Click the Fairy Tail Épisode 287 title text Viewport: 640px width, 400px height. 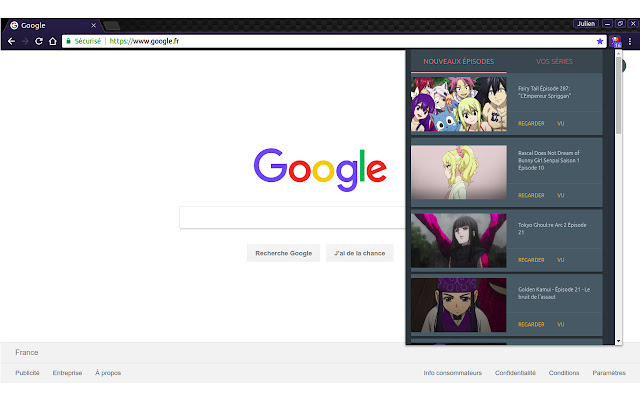544,92
